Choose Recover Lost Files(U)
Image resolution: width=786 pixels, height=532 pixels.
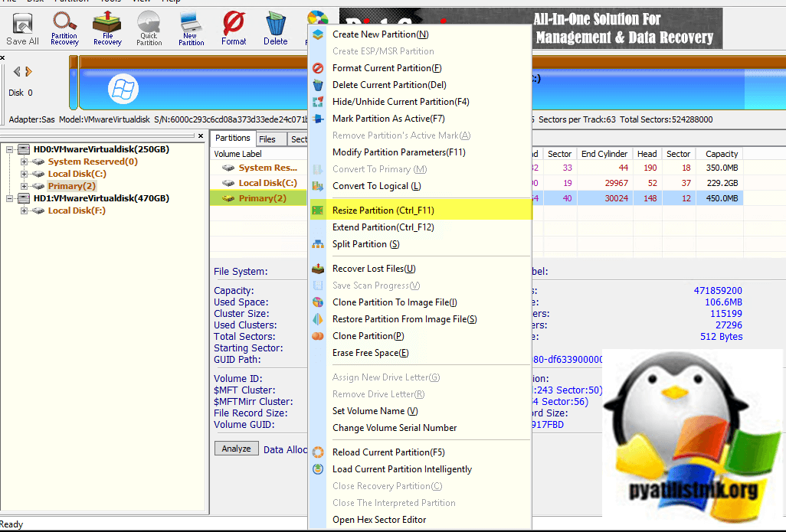[420, 269]
